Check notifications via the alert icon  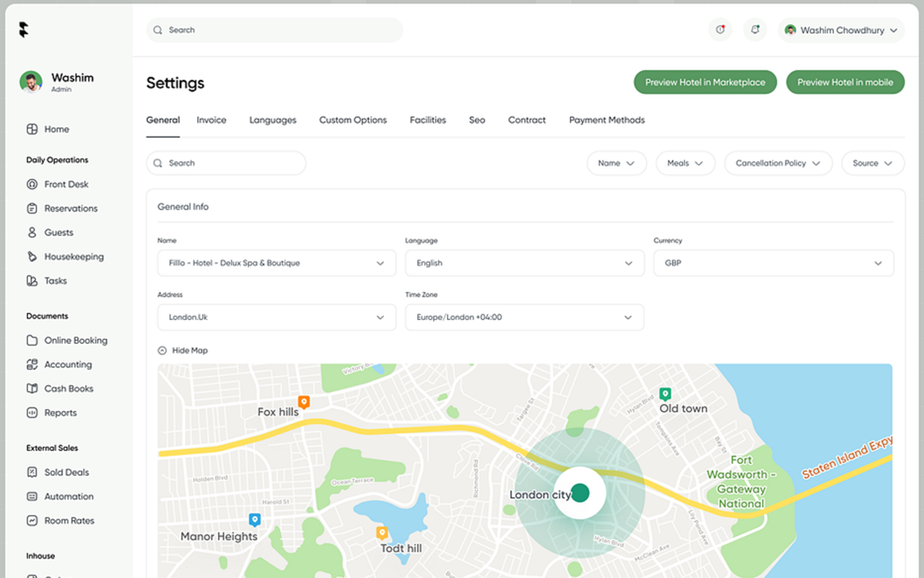[720, 30]
